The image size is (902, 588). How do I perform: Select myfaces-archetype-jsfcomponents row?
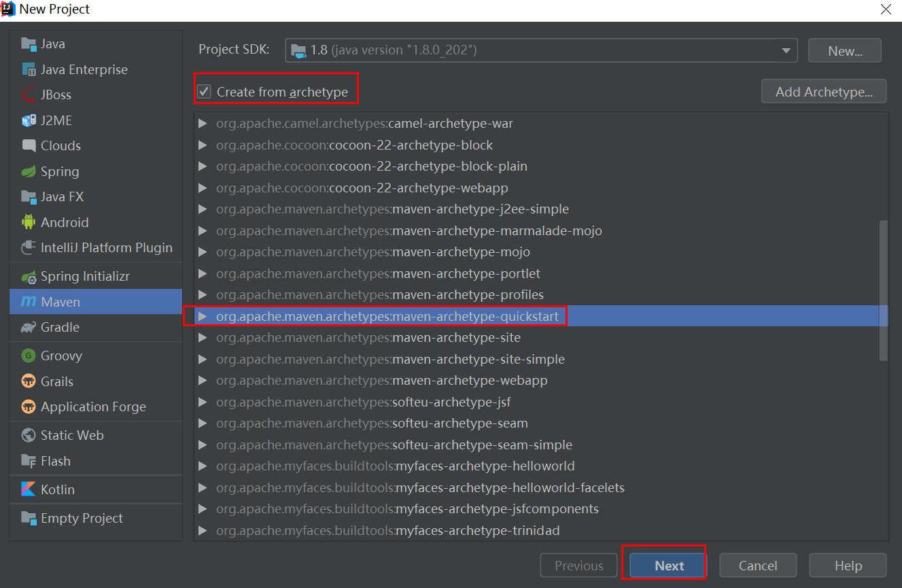(541, 509)
